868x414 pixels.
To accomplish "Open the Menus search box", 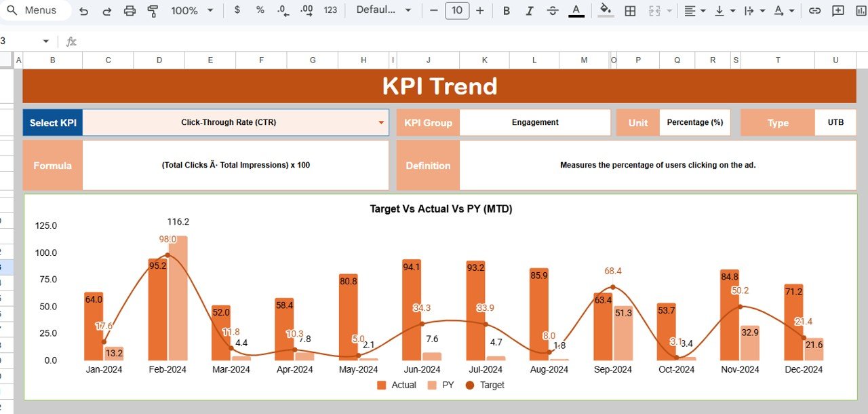I will click(38, 11).
